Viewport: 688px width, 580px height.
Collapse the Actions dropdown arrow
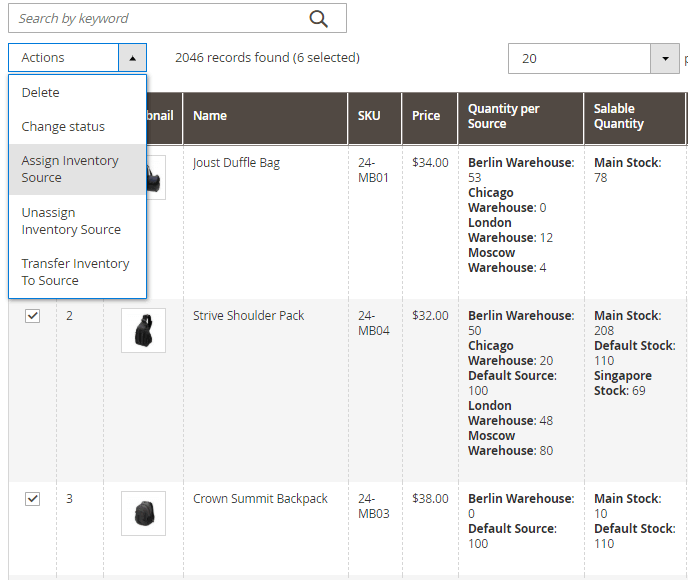click(132, 58)
